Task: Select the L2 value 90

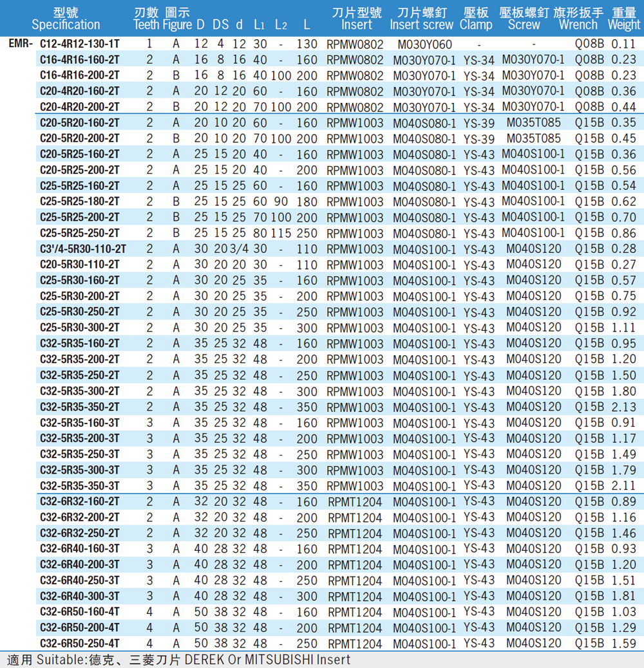Action: point(280,201)
